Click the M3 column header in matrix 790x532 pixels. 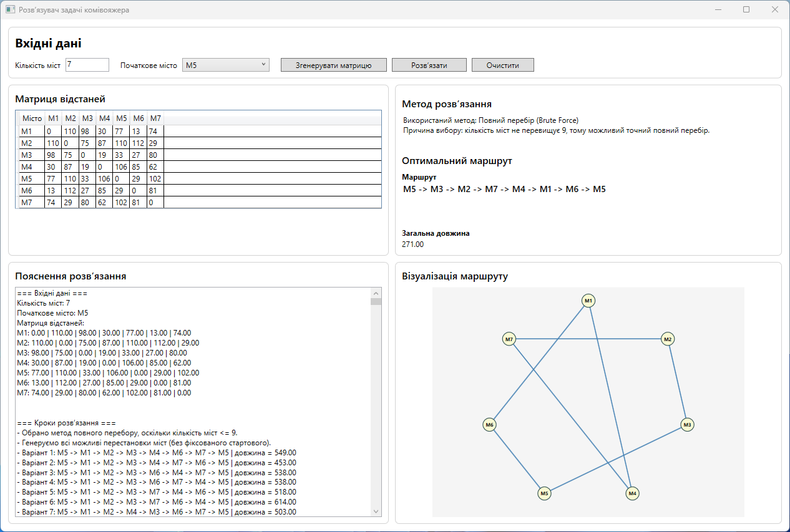click(x=87, y=118)
